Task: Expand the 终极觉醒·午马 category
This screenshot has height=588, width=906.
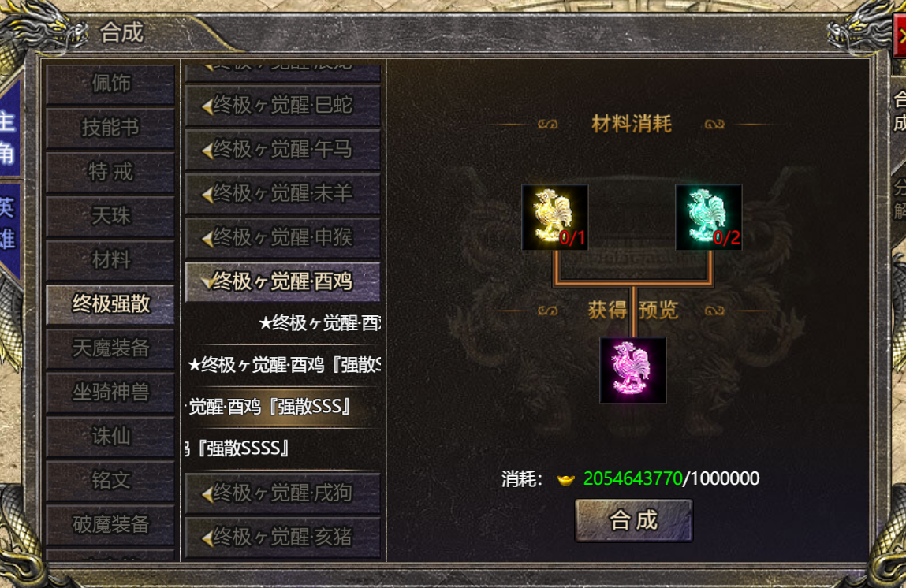Action: pos(282,150)
